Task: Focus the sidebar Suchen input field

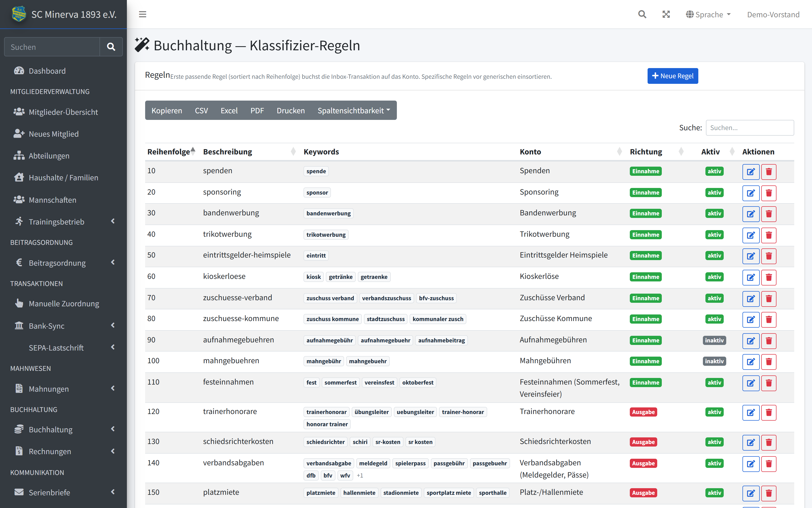Action: (x=52, y=47)
